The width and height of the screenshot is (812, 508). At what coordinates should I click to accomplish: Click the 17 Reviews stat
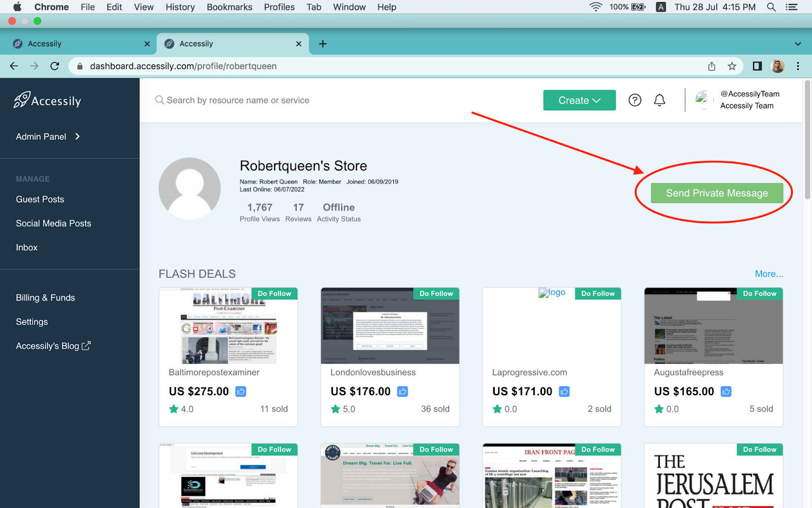tap(298, 212)
